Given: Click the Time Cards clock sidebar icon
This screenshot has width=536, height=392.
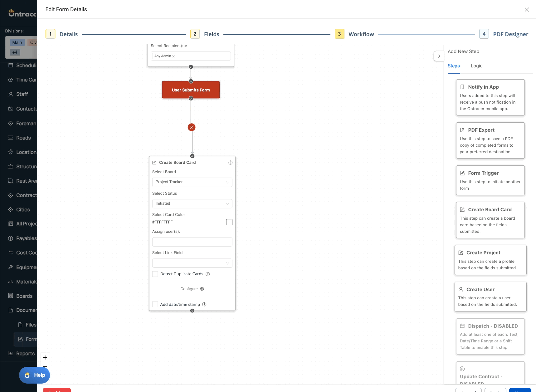Looking at the screenshot, I should click(x=11, y=80).
